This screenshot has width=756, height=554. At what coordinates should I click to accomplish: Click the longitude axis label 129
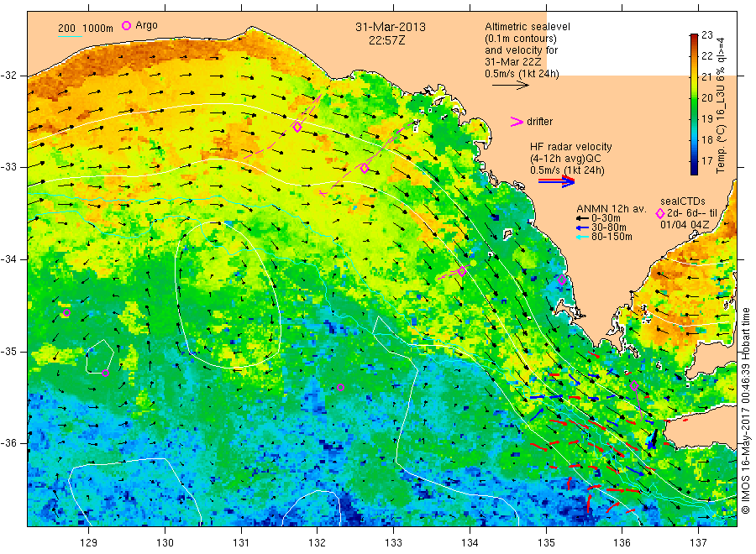pos(89,543)
